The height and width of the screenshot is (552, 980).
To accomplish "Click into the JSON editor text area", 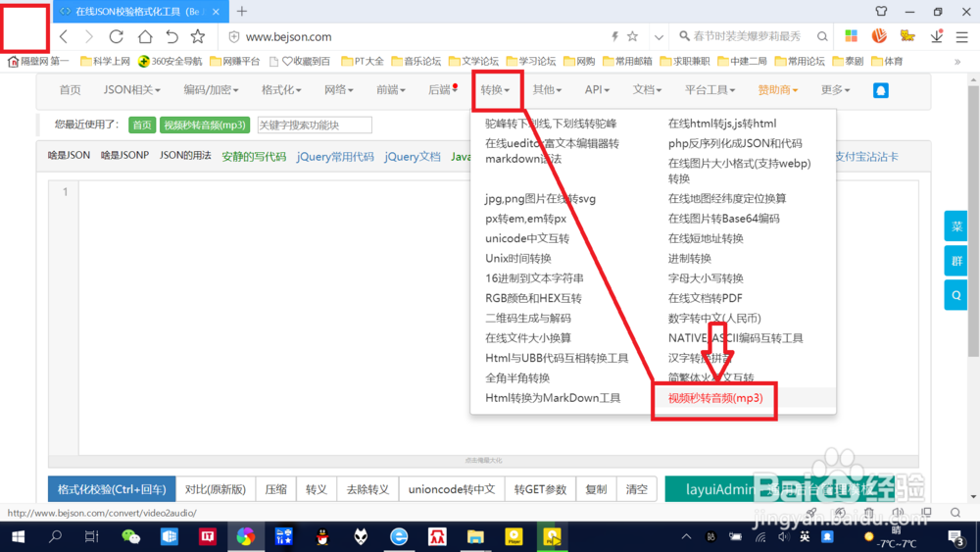I will pos(498,318).
